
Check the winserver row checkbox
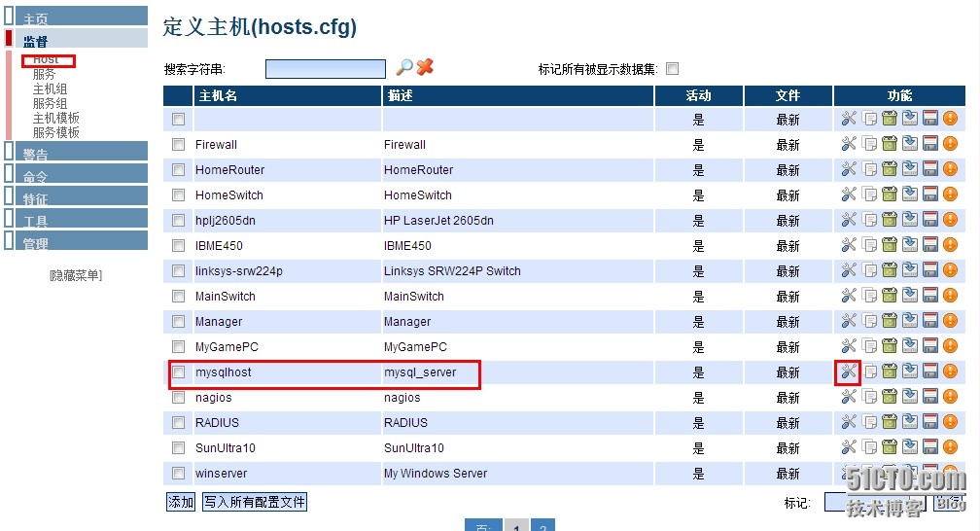pos(179,473)
